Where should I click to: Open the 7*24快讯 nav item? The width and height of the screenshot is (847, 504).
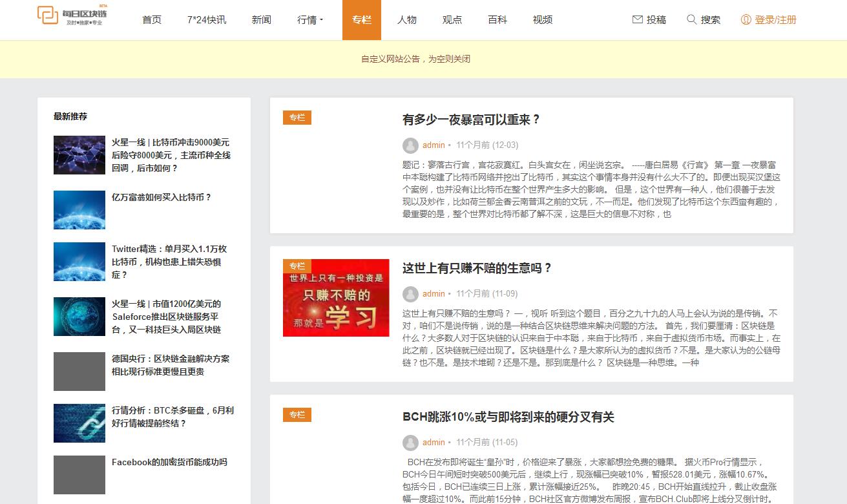pos(207,20)
